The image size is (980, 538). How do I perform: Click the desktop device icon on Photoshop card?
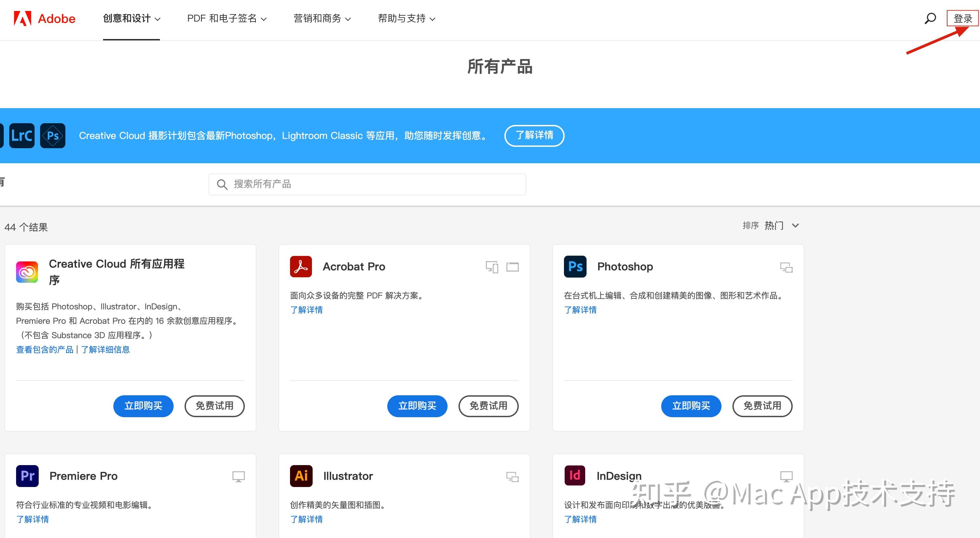click(786, 267)
